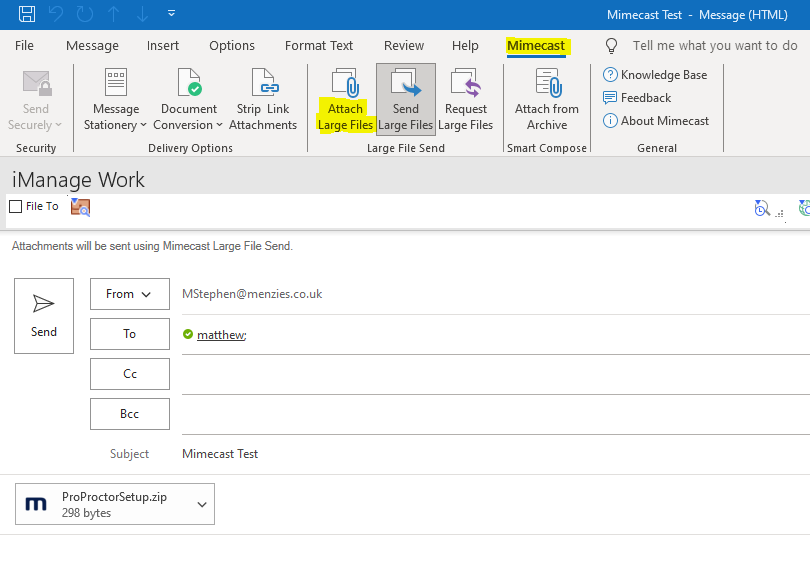The height and width of the screenshot is (565, 810).
Task: Tick the File To checkbox
Action: pyautogui.click(x=15, y=207)
